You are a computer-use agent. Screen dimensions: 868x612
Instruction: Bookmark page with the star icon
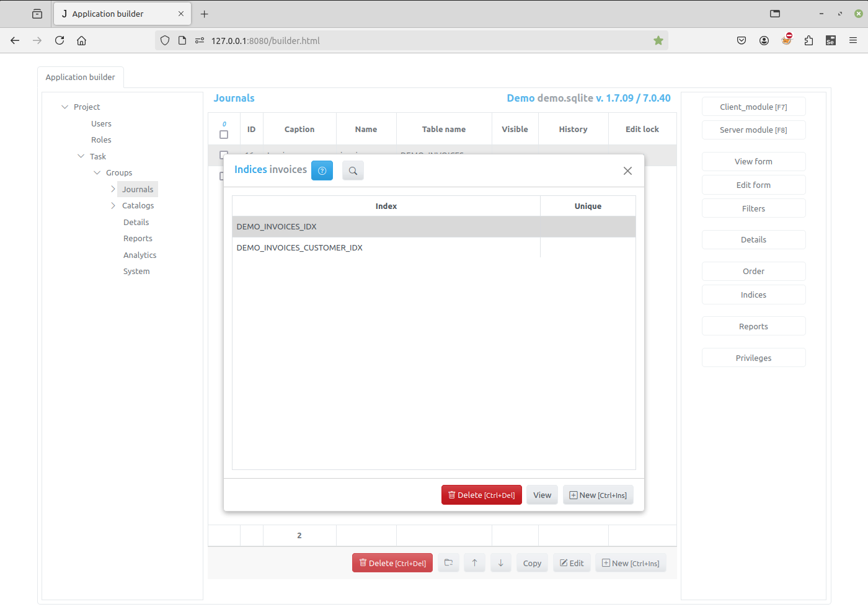coord(658,41)
